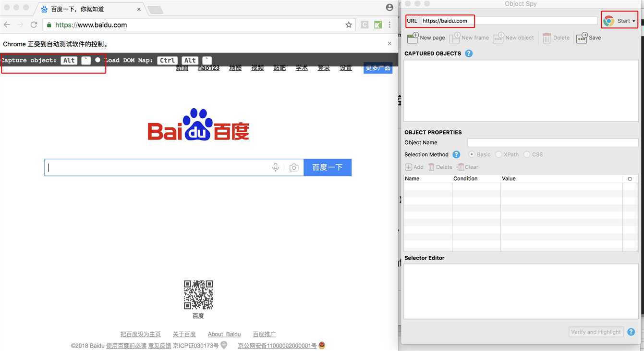The image size is (644, 351).
Task: Click the Add property plus icon
Action: (408, 167)
